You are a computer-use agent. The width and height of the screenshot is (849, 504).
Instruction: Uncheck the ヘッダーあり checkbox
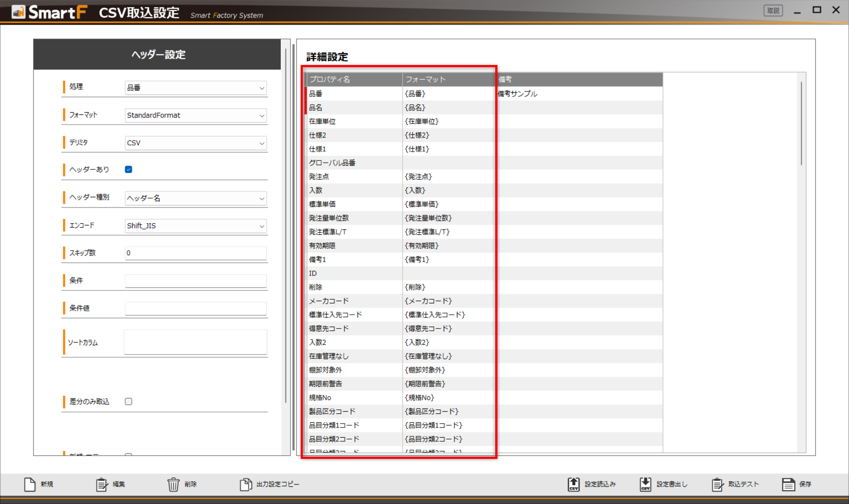pos(129,169)
